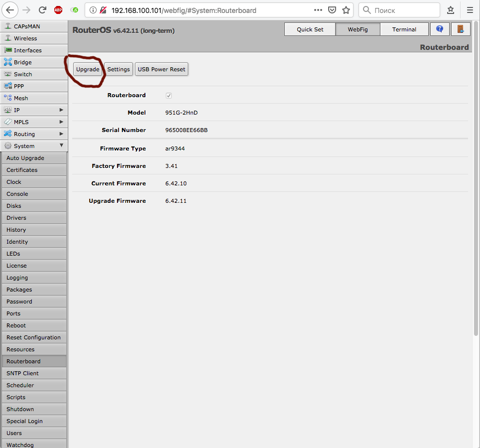Open the Terminal tab
This screenshot has height=448, width=480.
[x=404, y=29]
